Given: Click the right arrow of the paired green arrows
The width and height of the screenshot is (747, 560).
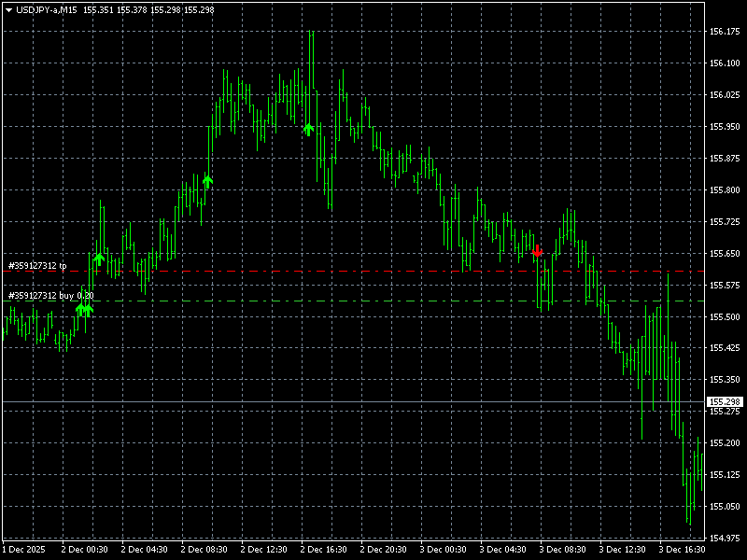Looking at the screenshot, I should 89,309.
